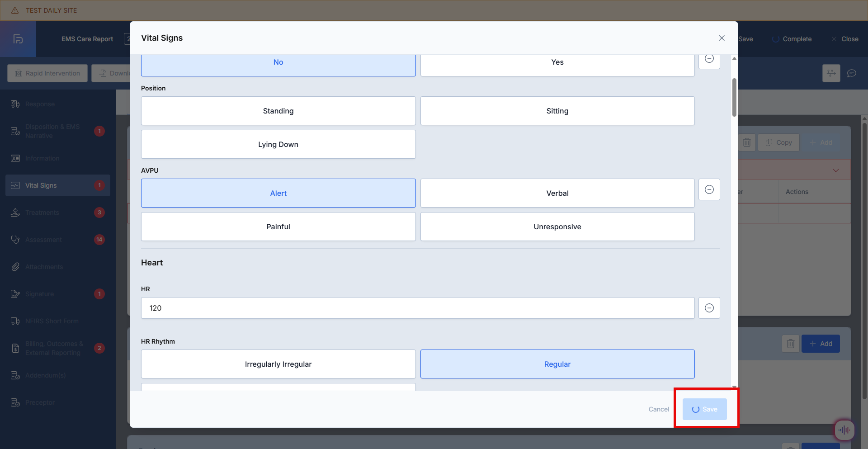Image resolution: width=868 pixels, height=449 pixels.
Task: Select Lying Down position
Action: pyautogui.click(x=278, y=144)
